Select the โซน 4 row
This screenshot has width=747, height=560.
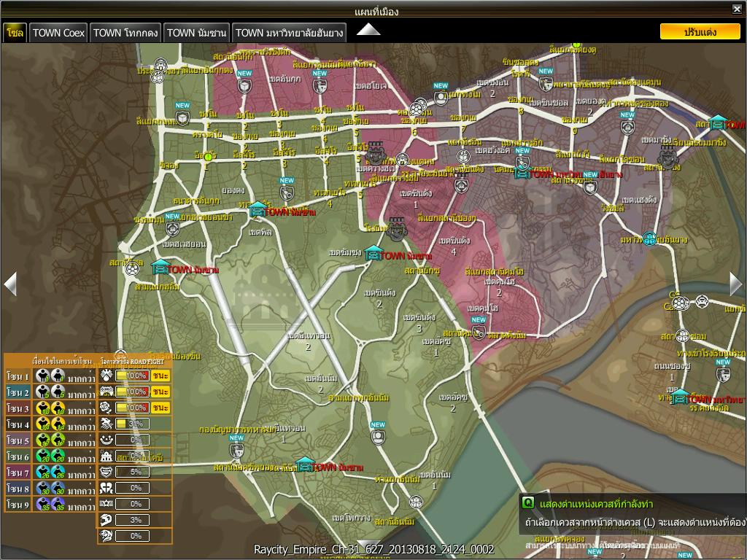[x=50, y=424]
